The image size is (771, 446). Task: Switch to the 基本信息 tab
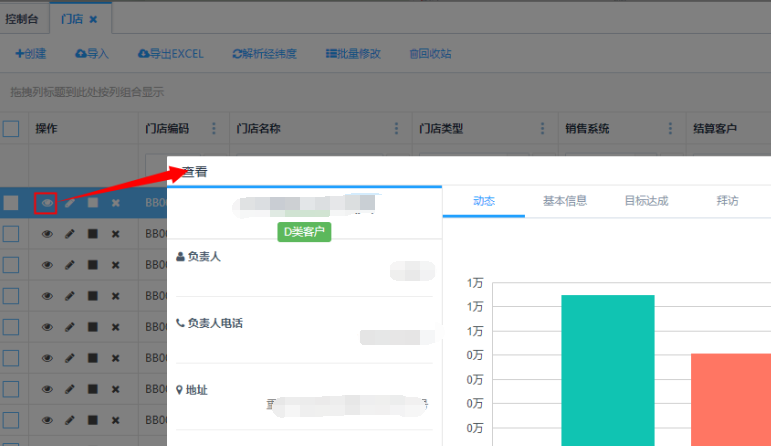click(x=565, y=200)
